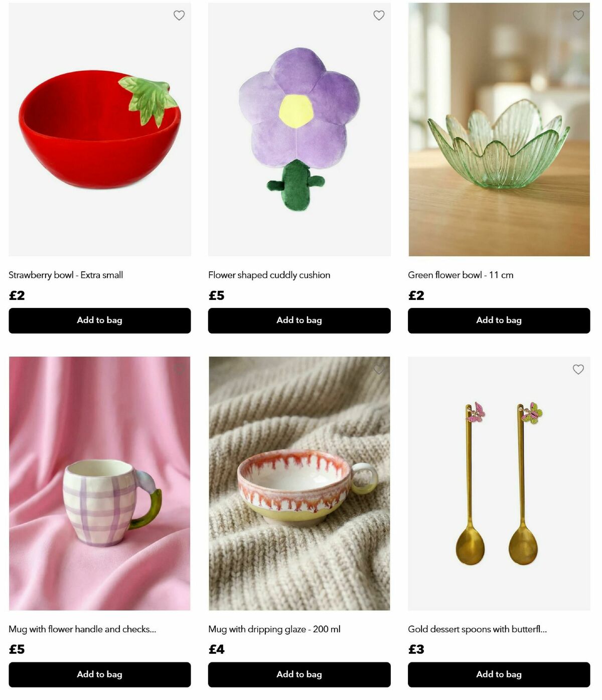Open Green flower bowl - 11 cm link
Screen dimensions: 602x700
(x=461, y=275)
